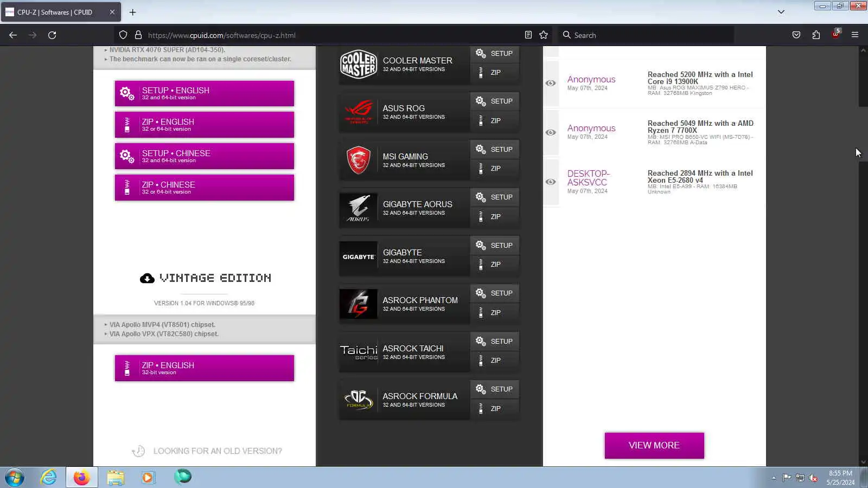Download MSI Gaming Setup version
Screen dimensions: 868x488
click(x=495, y=150)
